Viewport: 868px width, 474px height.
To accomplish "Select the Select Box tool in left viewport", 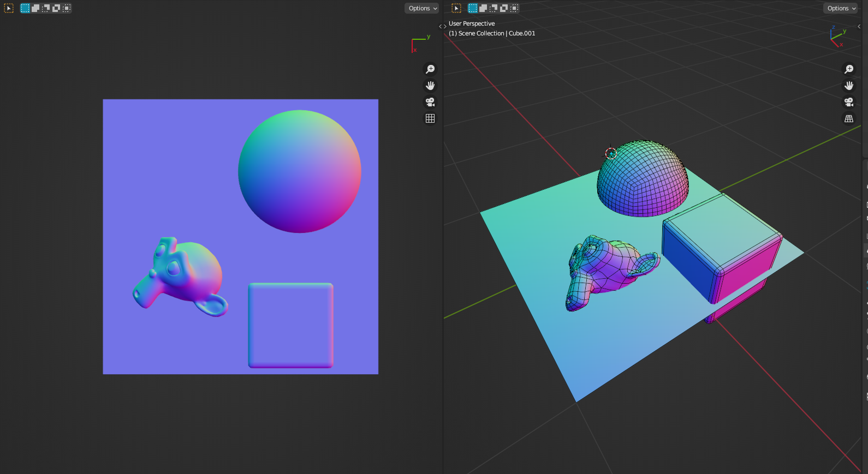I will tap(9, 8).
